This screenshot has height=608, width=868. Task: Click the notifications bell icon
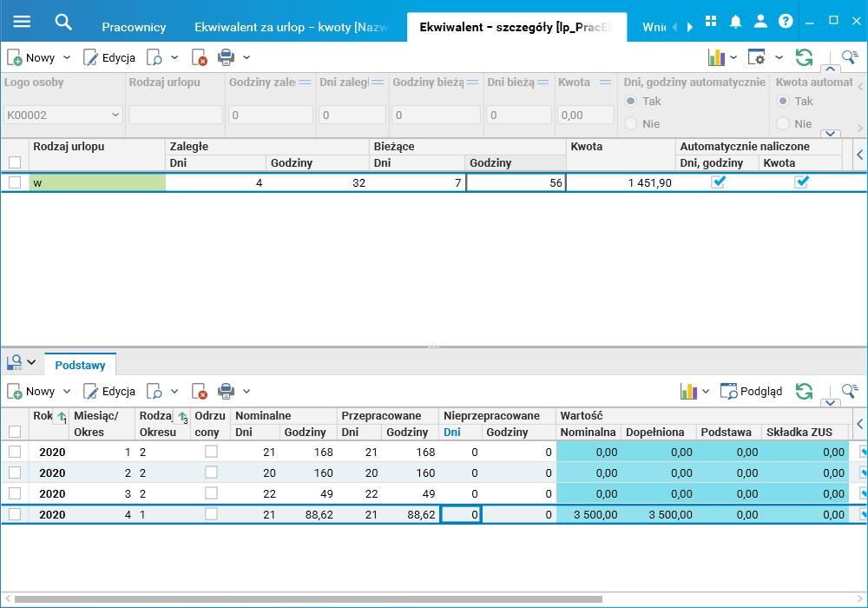click(735, 22)
